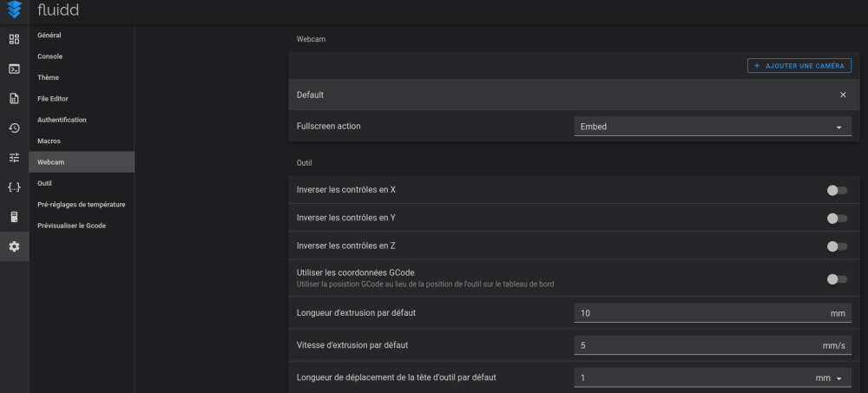868x393 pixels.
Task: Open the console terminal icon
Action: pyautogui.click(x=15, y=69)
